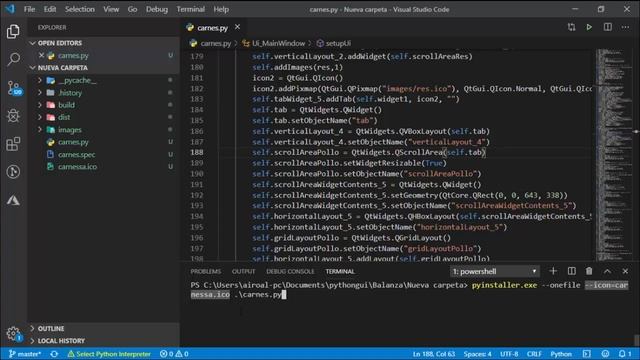Click Select Python Interpreter in status bar
640x360 pixels.
coord(109,354)
